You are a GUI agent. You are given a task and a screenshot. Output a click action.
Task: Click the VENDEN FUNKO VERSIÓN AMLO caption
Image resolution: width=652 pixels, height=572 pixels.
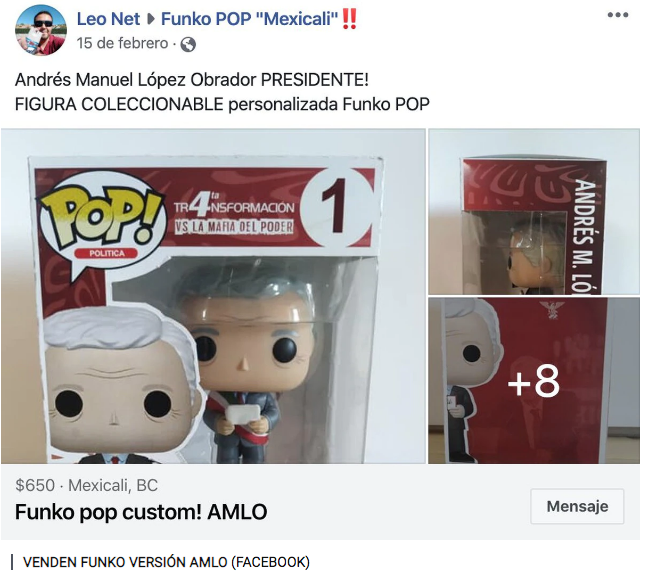(166, 562)
